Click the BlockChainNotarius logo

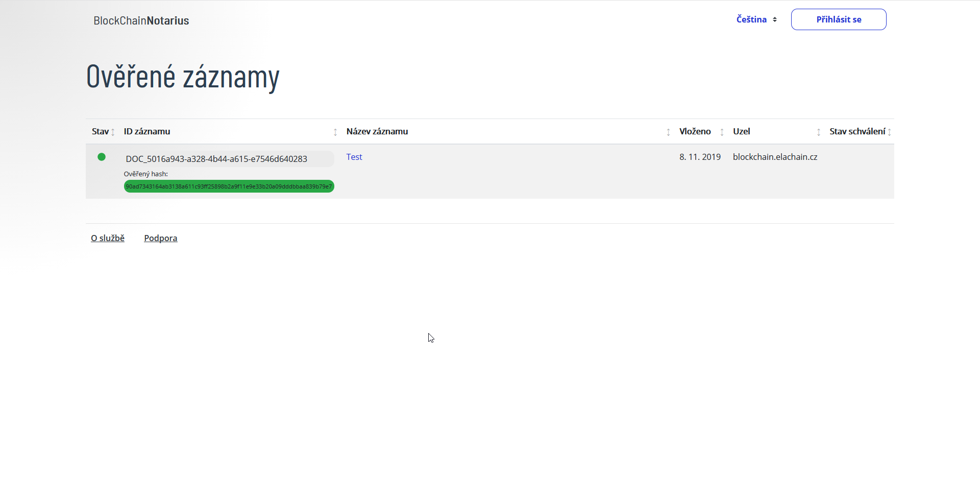tap(141, 20)
